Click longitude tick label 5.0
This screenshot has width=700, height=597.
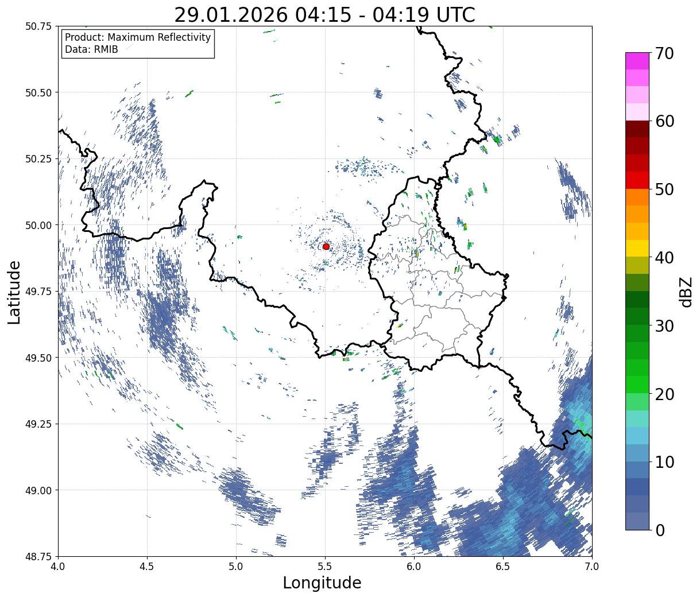click(236, 567)
